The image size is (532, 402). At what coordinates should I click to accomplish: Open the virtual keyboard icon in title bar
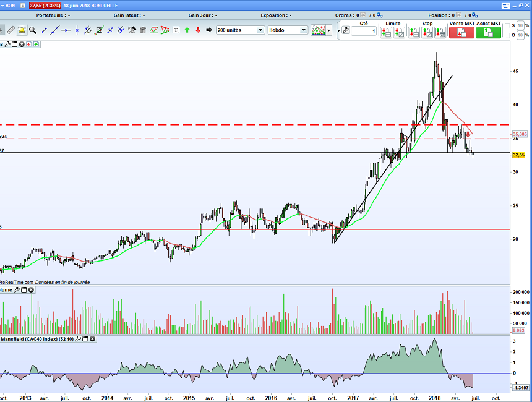pyautogui.click(x=505, y=6)
